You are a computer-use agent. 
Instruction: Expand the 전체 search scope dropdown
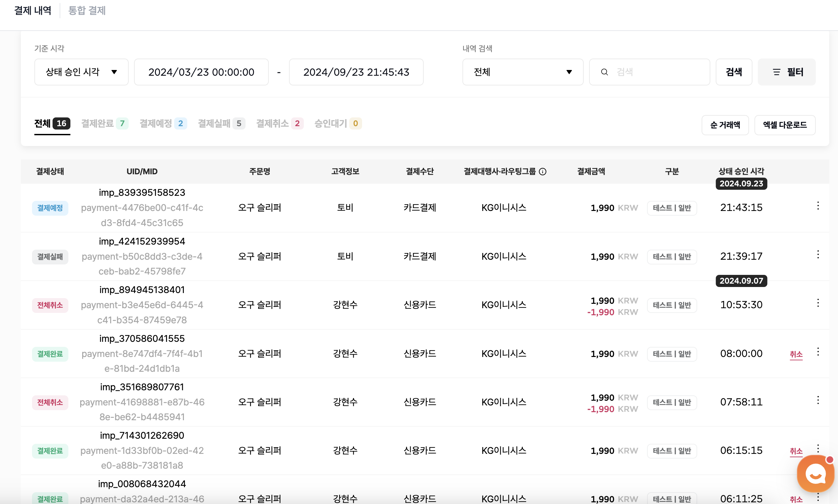(x=522, y=72)
